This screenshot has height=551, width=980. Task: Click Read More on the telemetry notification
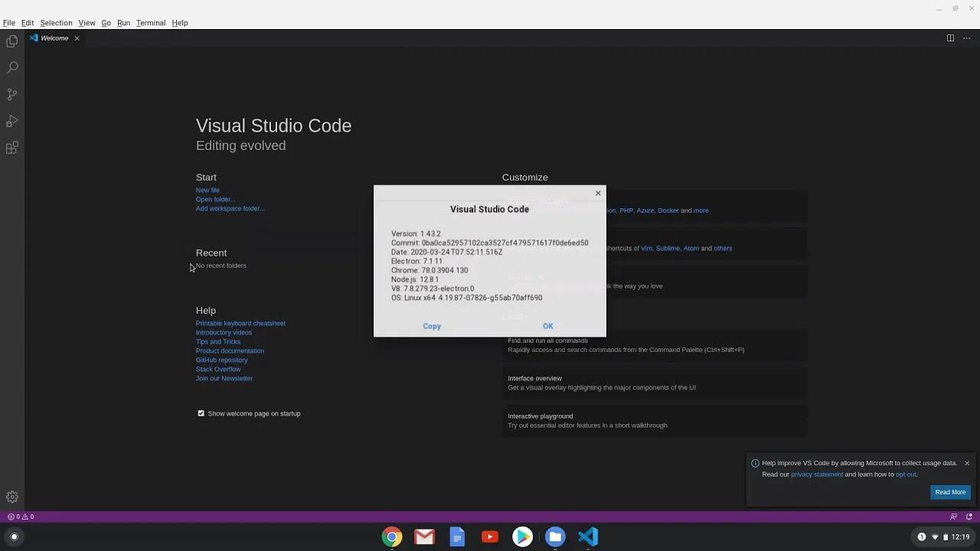949,492
